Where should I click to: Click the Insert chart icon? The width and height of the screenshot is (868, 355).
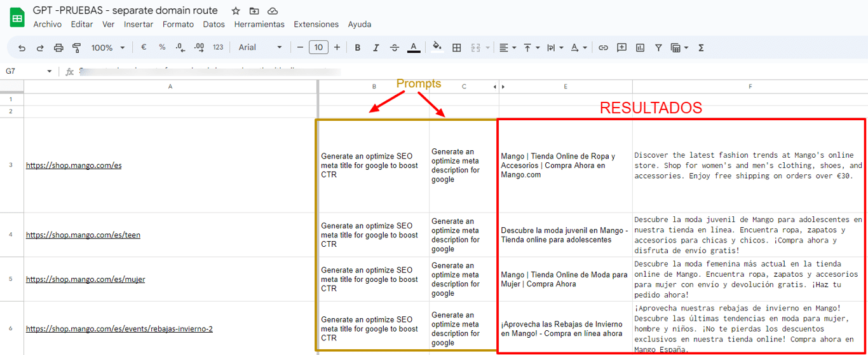pos(640,48)
